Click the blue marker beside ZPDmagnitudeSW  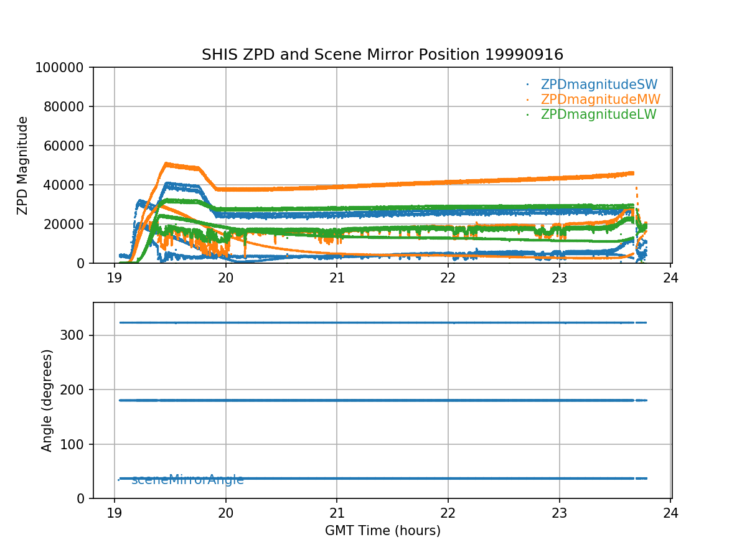tap(527, 85)
